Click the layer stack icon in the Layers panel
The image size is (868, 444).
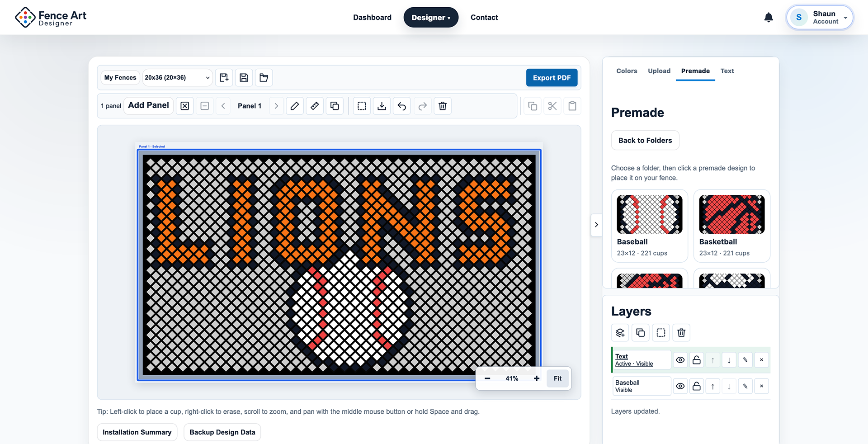620,333
